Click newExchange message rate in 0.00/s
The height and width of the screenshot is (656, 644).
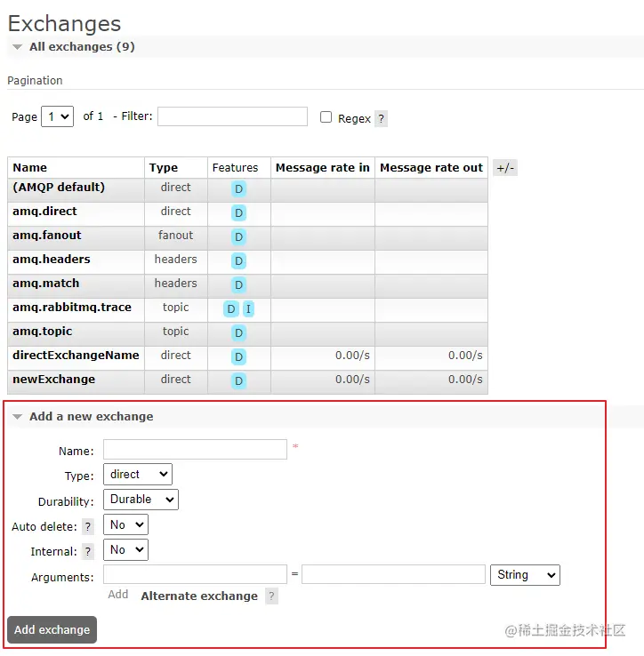(x=352, y=379)
